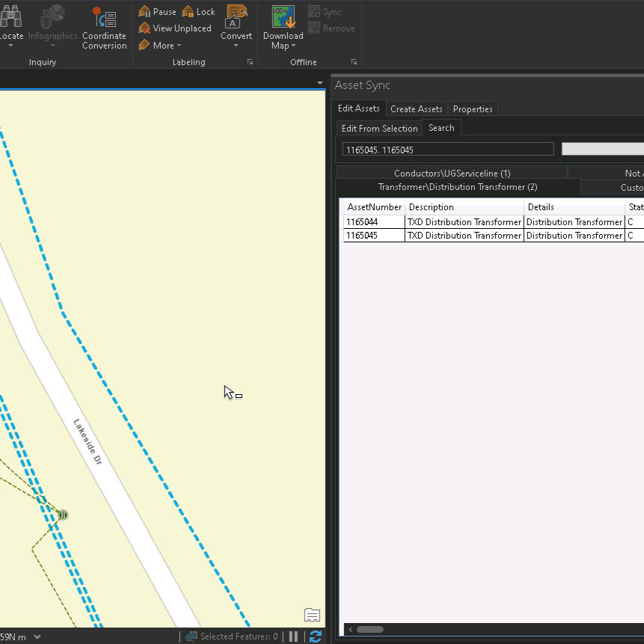Click the table's horizontal scrollbar thumb
The image size is (644, 644).
coord(370,629)
